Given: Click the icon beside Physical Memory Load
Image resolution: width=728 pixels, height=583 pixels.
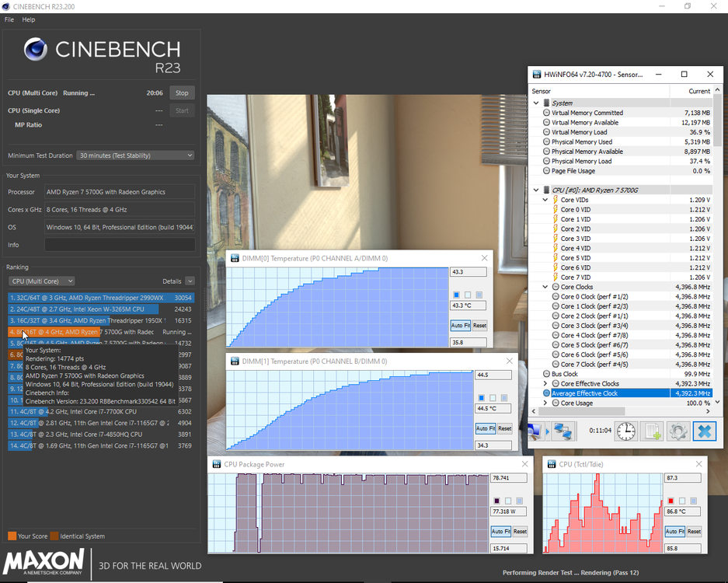Looking at the screenshot, I should [546, 161].
